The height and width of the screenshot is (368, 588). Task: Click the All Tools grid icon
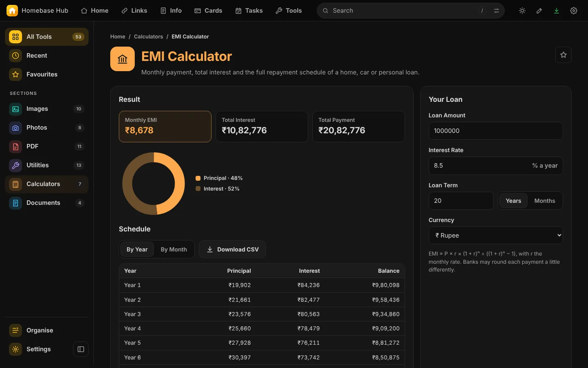click(16, 37)
